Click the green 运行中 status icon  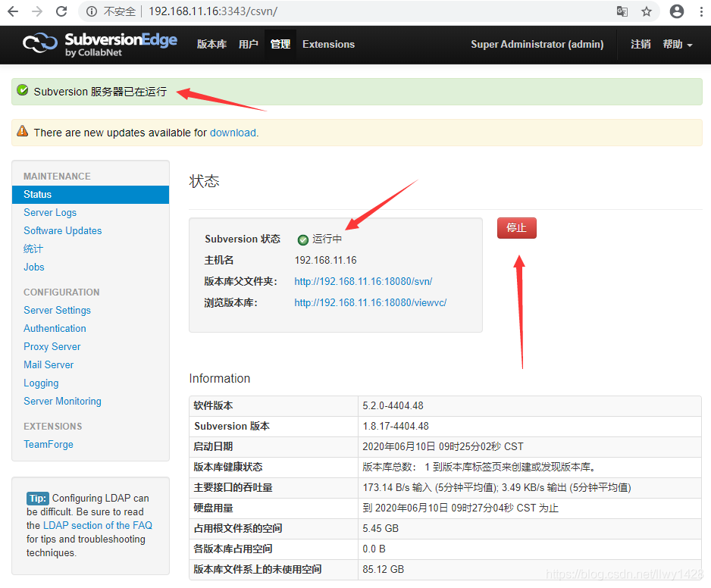[302, 239]
